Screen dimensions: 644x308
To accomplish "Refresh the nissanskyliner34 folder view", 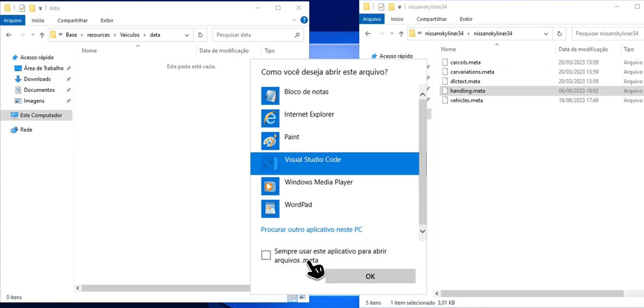I will pos(559,34).
